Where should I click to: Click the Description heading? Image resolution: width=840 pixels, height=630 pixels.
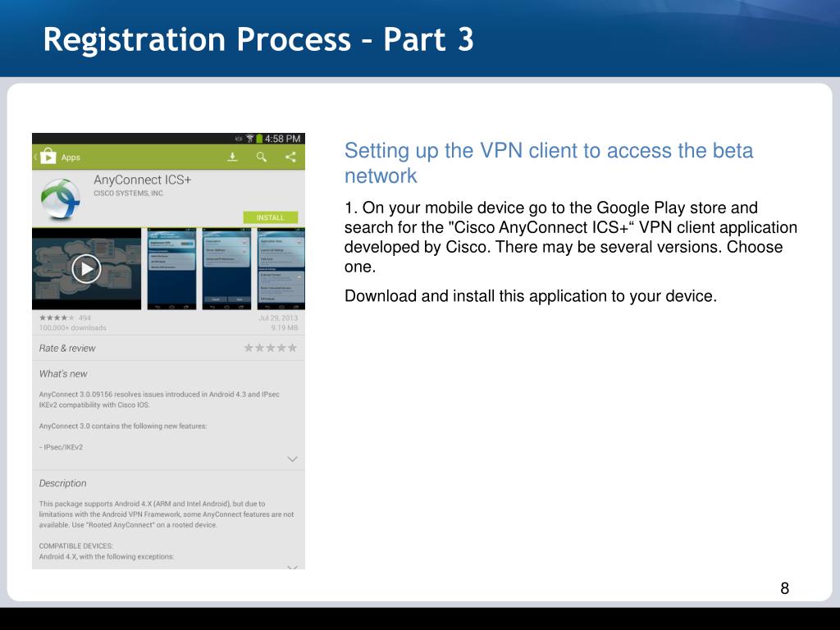pos(62,483)
